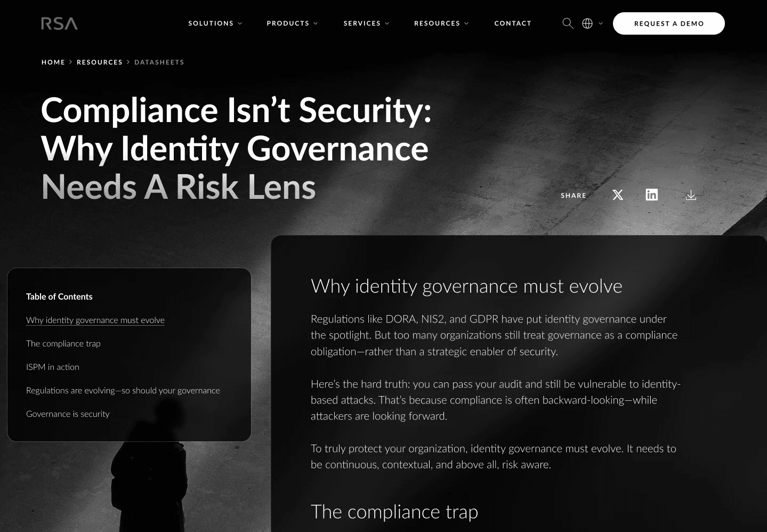Open the search magnifier icon
Image resolution: width=767 pixels, height=532 pixels.
pyautogui.click(x=568, y=23)
